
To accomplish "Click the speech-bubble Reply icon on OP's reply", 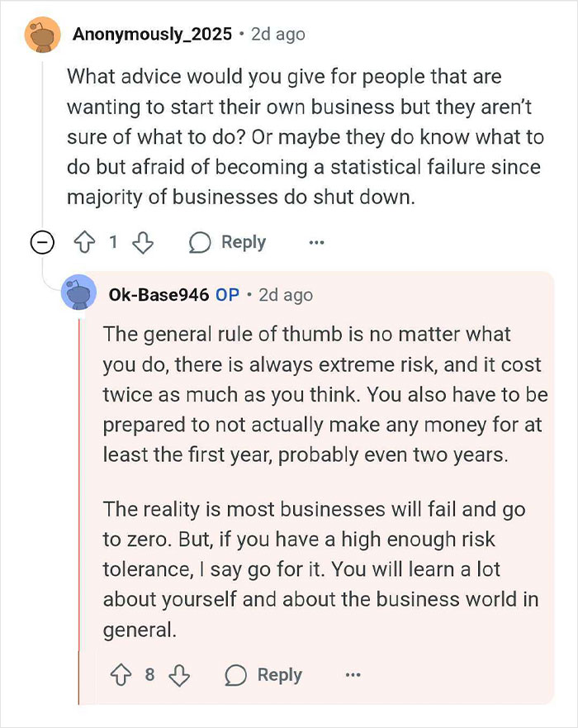I will [235, 675].
